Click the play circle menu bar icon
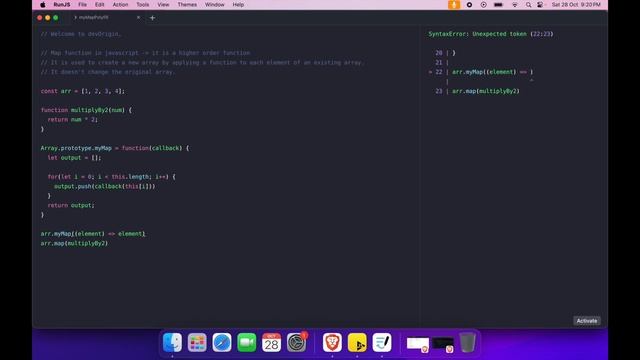The height and width of the screenshot is (360, 640). click(x=483, y=5)
